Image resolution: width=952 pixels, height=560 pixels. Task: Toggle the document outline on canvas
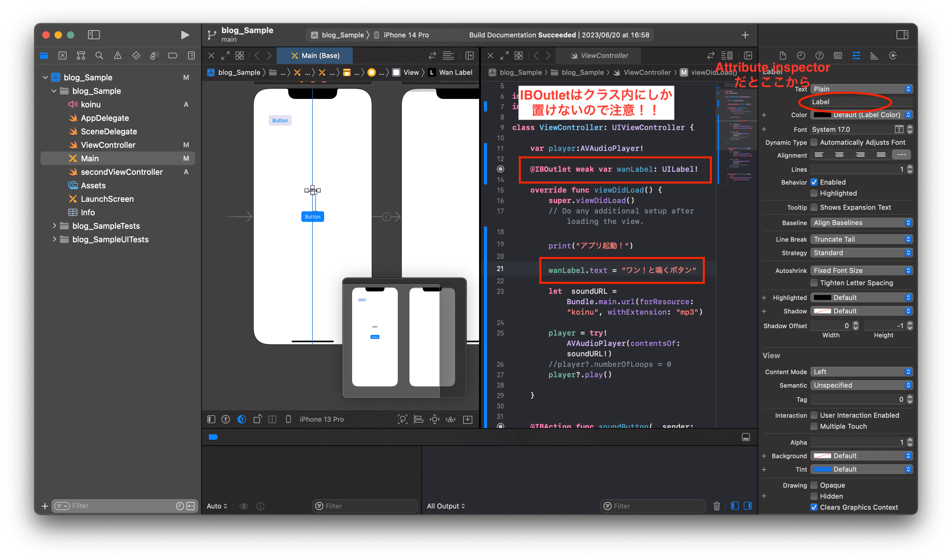pos(211,419)
